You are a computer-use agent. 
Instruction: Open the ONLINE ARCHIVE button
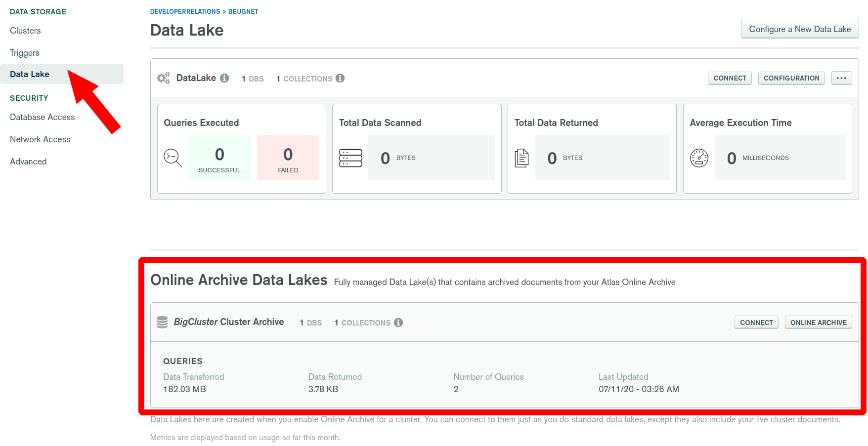pyautogui.click(x=818, y=323)
